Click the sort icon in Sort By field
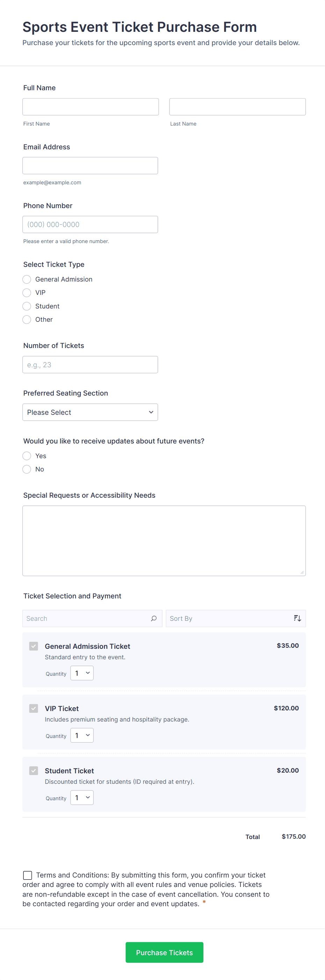The height and width of the screenshot is (980, 325). click(x=297, y=618)
